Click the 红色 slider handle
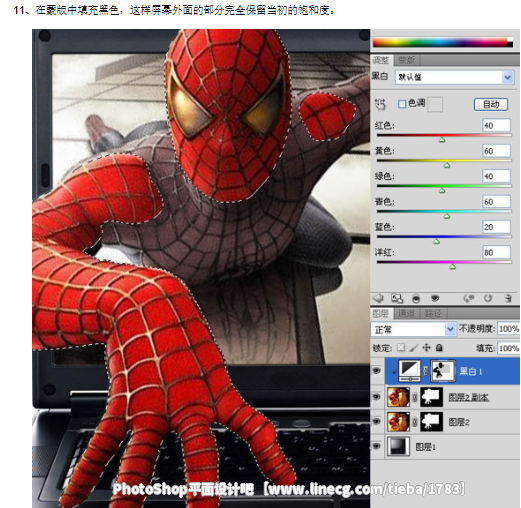The image size is (521, 508). pyautogui.click(x=442, y=140)
